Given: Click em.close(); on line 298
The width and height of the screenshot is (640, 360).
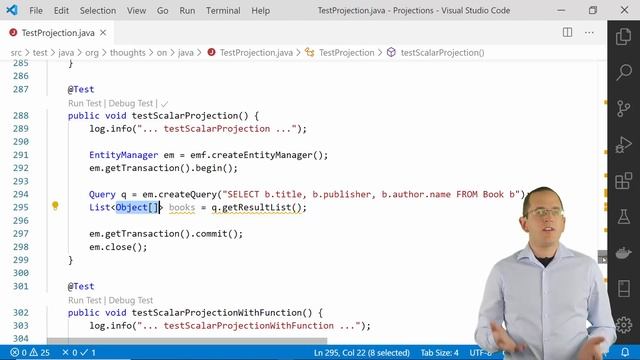Looking at the screenshot, I should pyautogui.click(x=118, y=247).
